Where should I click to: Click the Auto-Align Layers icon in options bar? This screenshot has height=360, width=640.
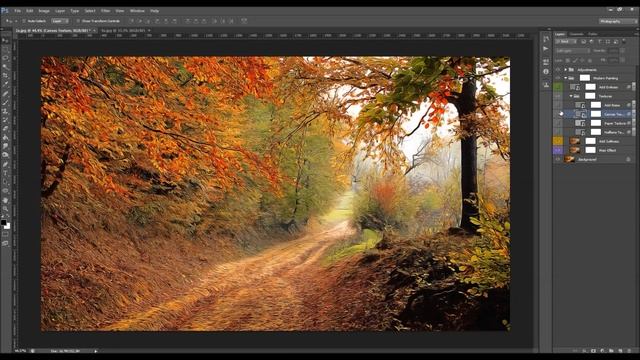(x=244, y=21)
